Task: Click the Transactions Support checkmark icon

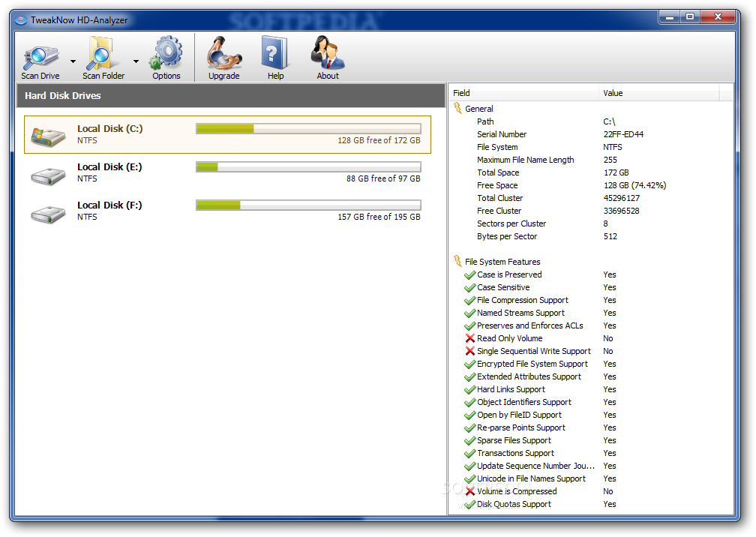Action: pyautogui.click(x=469, y=454)
